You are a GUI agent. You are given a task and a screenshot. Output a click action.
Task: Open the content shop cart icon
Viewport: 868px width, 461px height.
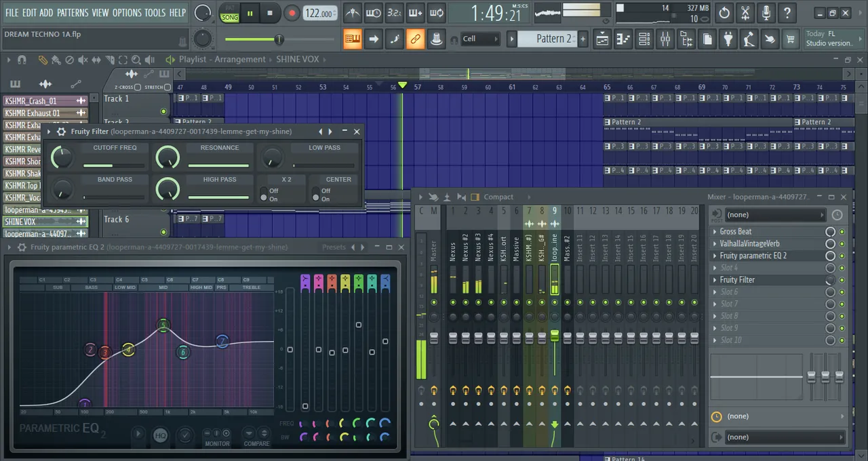coord(790,39)
